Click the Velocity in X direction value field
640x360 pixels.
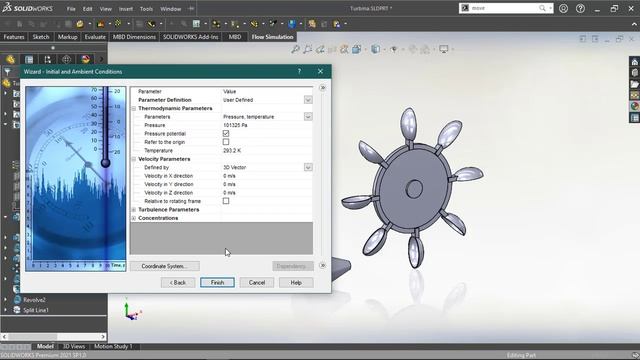pyautogui.click(x=267, y=176)
